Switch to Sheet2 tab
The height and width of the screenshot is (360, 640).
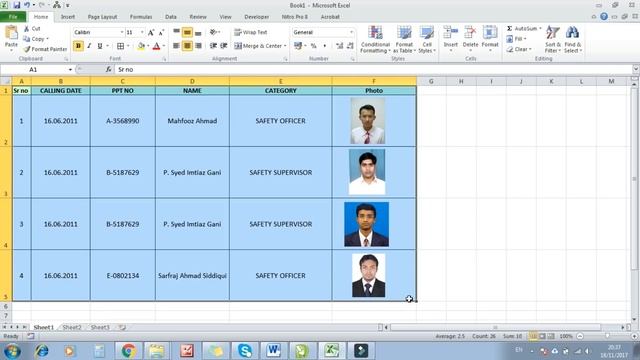pos(72,327)
